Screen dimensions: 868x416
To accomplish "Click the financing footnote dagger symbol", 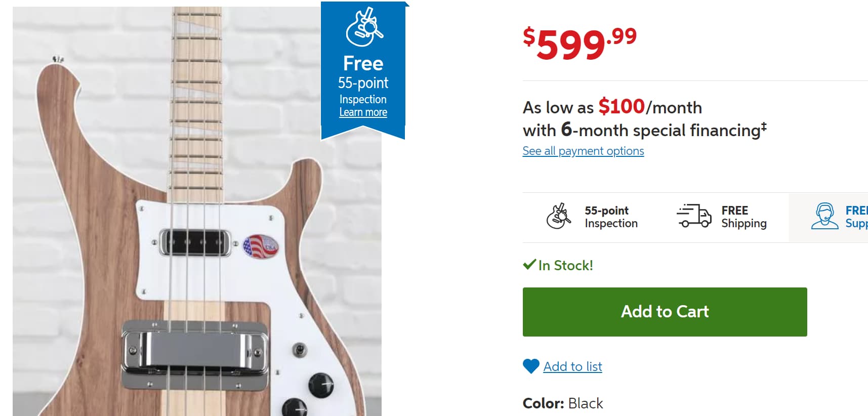I will click(764, 126).
